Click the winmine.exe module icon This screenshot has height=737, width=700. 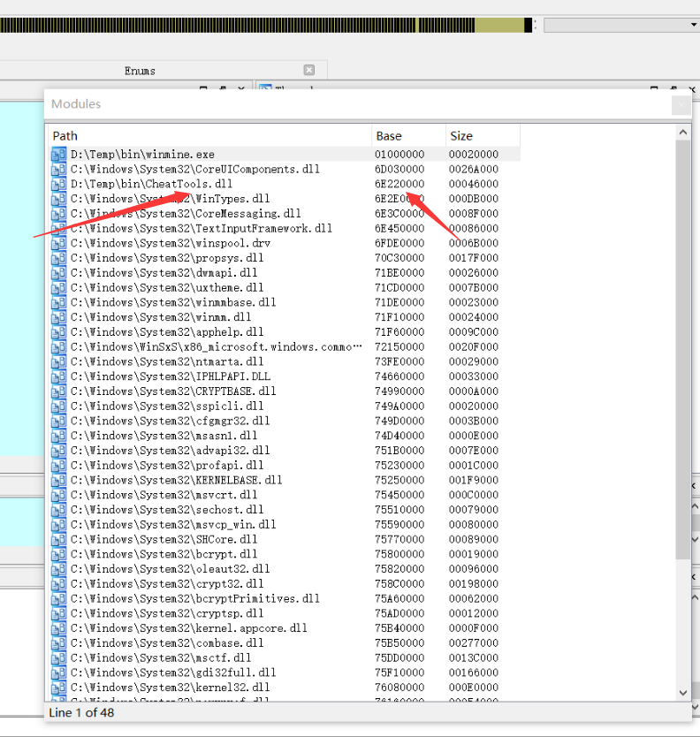point(59,155)
